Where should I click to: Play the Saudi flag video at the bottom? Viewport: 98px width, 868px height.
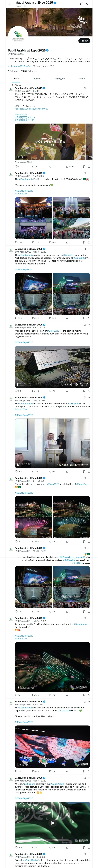point(52,823)
